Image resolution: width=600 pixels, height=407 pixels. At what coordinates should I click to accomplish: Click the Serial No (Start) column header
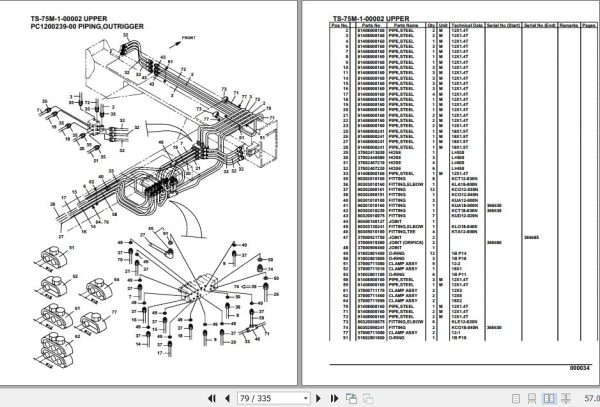(x=503, y=25)
